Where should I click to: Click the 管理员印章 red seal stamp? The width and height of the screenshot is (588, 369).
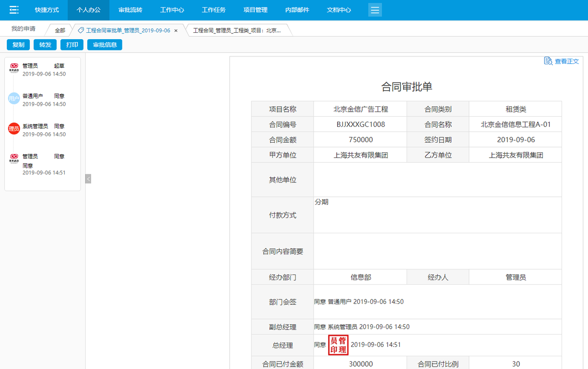[338, 344]
